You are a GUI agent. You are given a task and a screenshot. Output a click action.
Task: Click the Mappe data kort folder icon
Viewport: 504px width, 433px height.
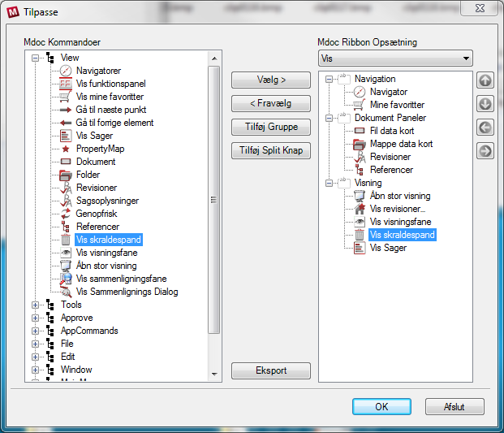coord(360,144)
